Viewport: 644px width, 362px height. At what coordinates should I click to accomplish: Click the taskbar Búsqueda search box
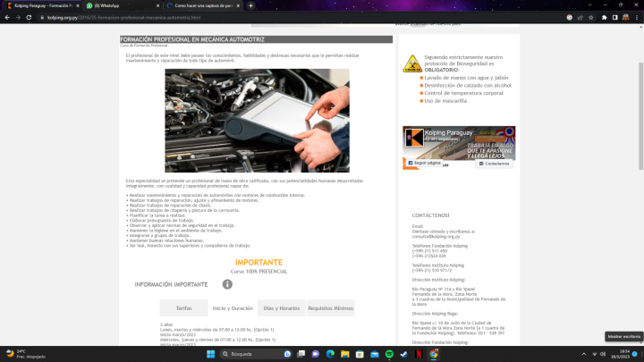click(257, 354)
